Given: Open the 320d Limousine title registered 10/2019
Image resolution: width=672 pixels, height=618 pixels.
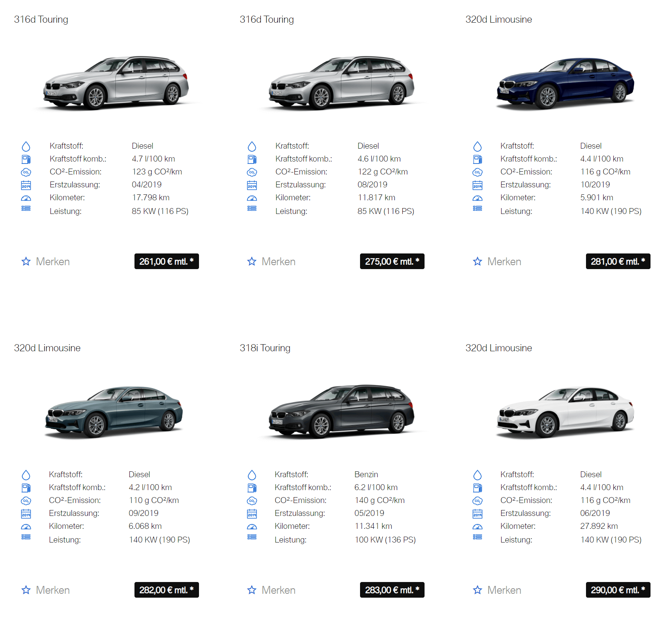Looking at the screenshot, I should pos(498,20).
